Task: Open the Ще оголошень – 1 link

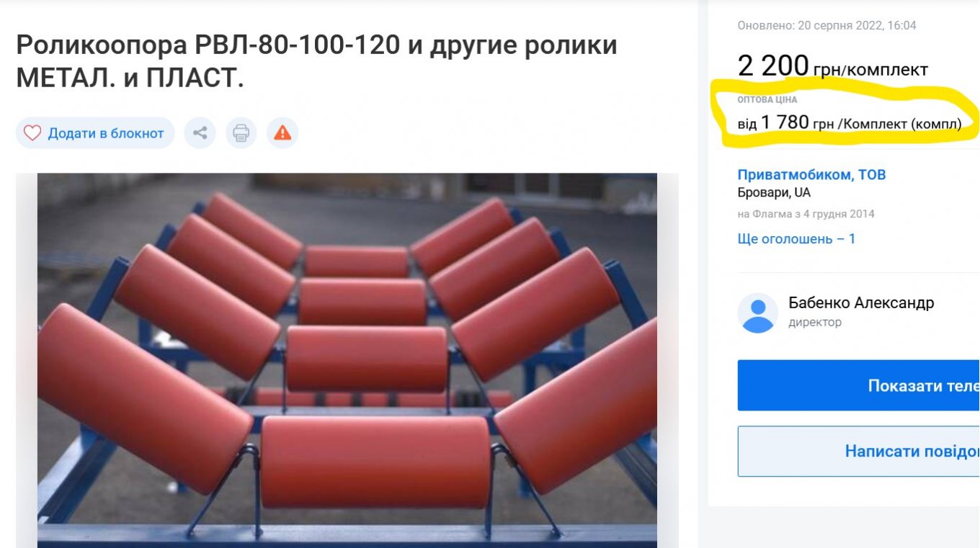Action: (796, 239)
